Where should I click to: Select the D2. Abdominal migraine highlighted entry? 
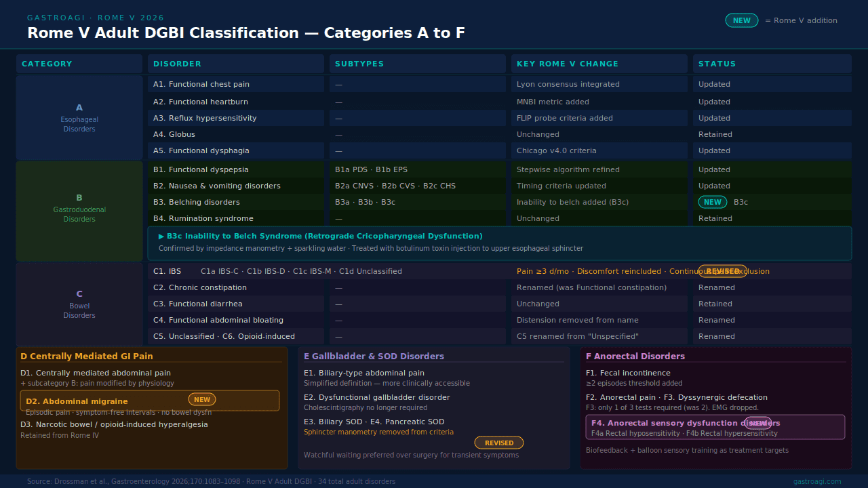click(x=150, y=401)
